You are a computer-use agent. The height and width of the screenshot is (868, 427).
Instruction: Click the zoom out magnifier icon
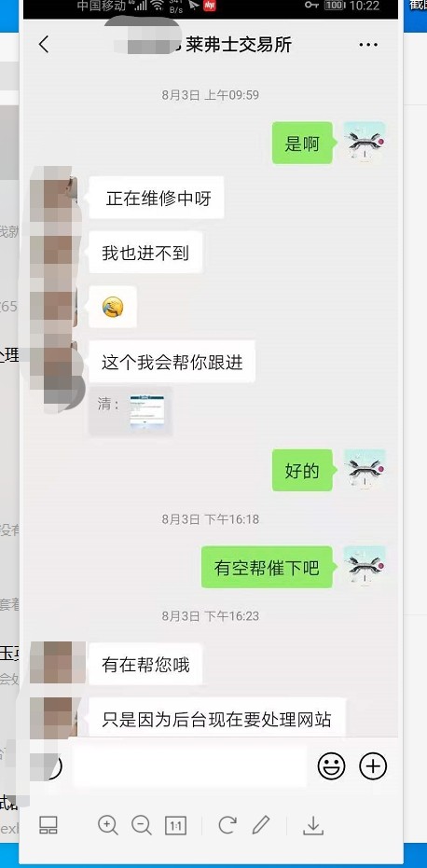pos(141,825)
